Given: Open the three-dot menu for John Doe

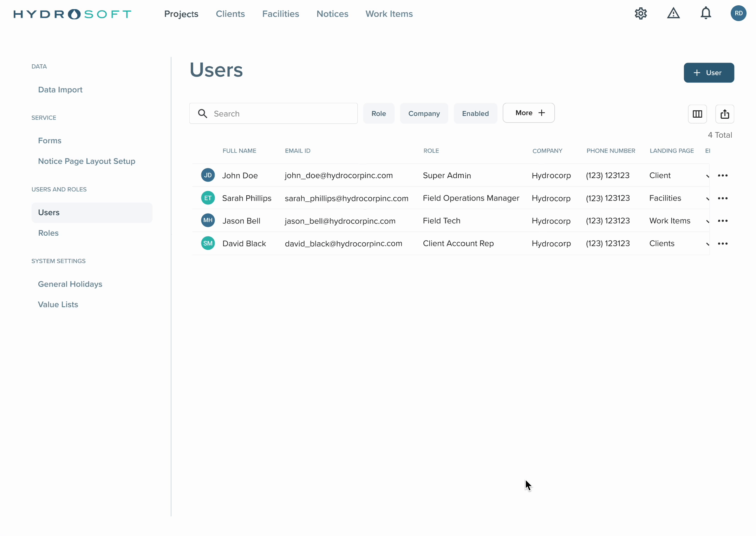Looking at the screenshot, I should point(723,175).
